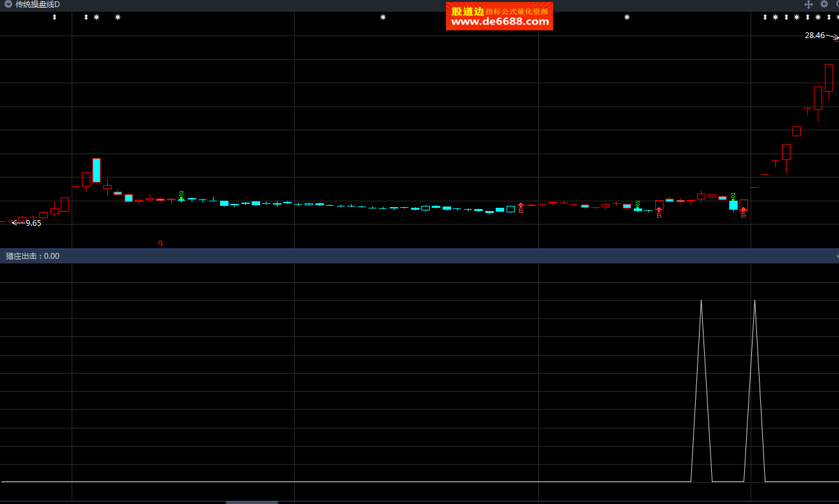839x504 pixels.
Task: Click the horizontal scrollbar thumb at bottom
Action: click(x=252, y=502)
